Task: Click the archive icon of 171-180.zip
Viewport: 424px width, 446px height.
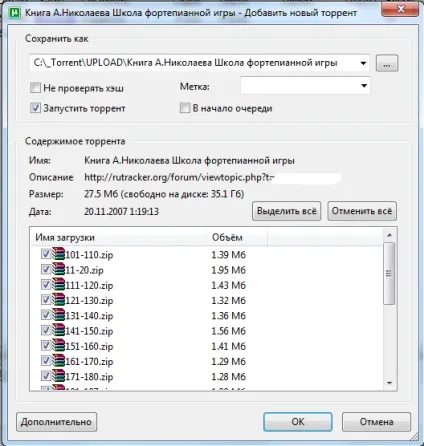Action: (x=58, y=376)
